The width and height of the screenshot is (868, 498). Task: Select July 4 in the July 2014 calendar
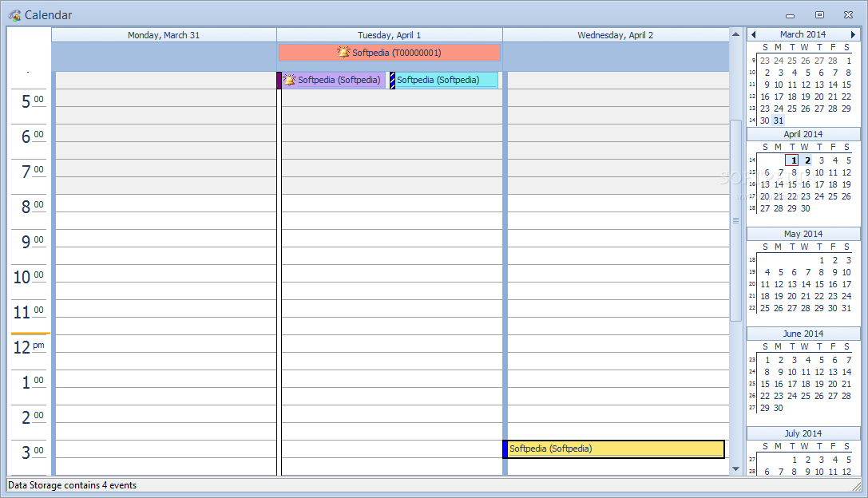834,460
